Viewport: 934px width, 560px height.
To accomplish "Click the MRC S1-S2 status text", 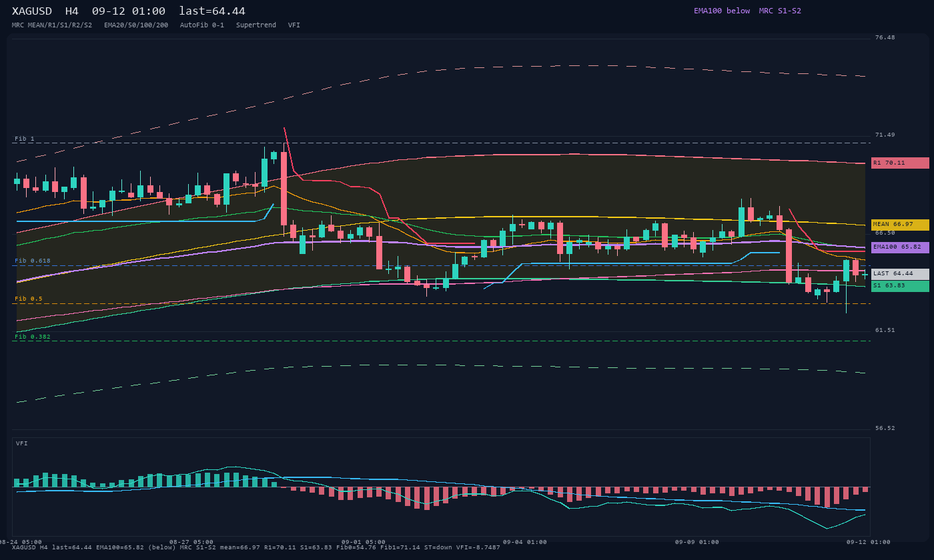I will (x=780, y=11).
